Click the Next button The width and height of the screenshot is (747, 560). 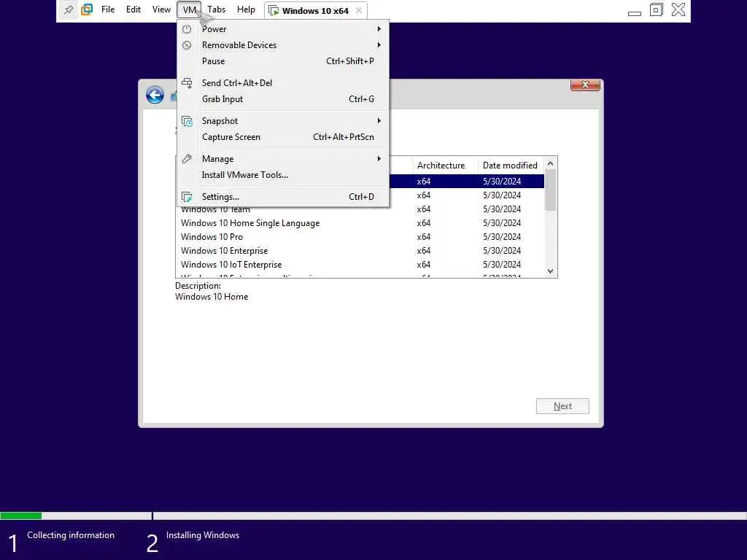point(562,406)
